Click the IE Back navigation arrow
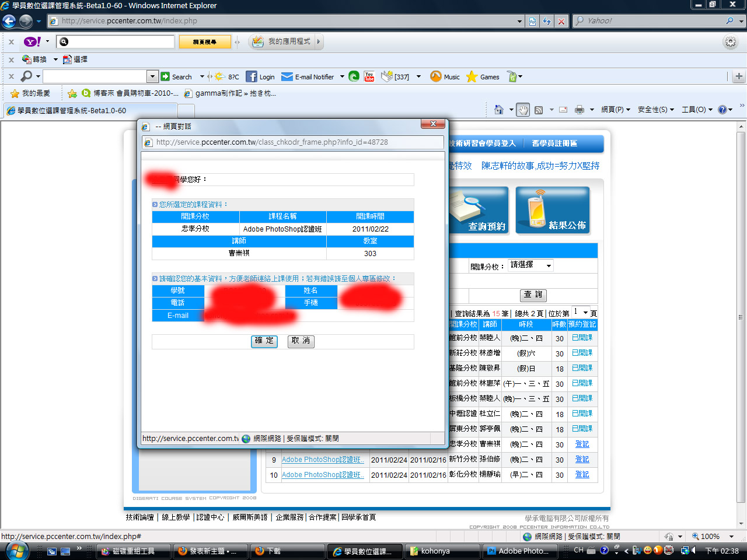The image size is (747, 560). pyautogui.click(x=9, y=21)
